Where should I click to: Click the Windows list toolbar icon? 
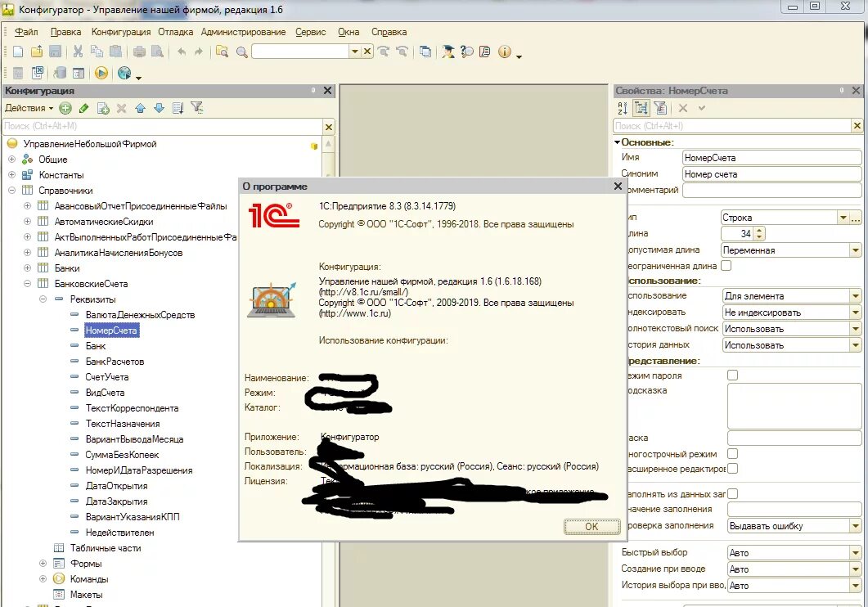(425, 52)
